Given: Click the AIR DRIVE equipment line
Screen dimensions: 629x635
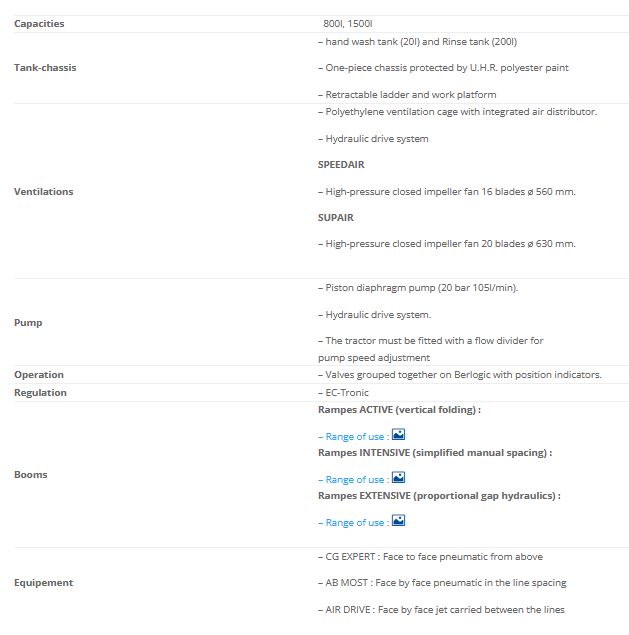Looking at the screenshot, I should (445, 609).
